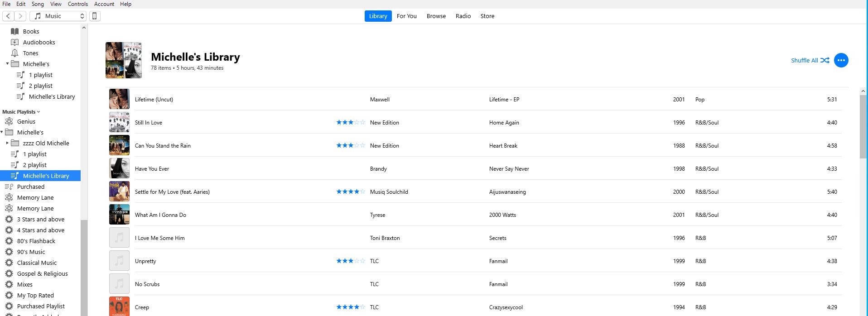The height and width of the screenshot is (316, 868).
Task: Click album Never Say Never
Action: click(x=509, y=169)
